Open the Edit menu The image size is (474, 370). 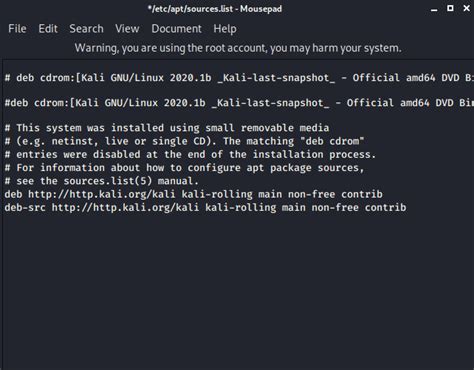pos(48,29)
